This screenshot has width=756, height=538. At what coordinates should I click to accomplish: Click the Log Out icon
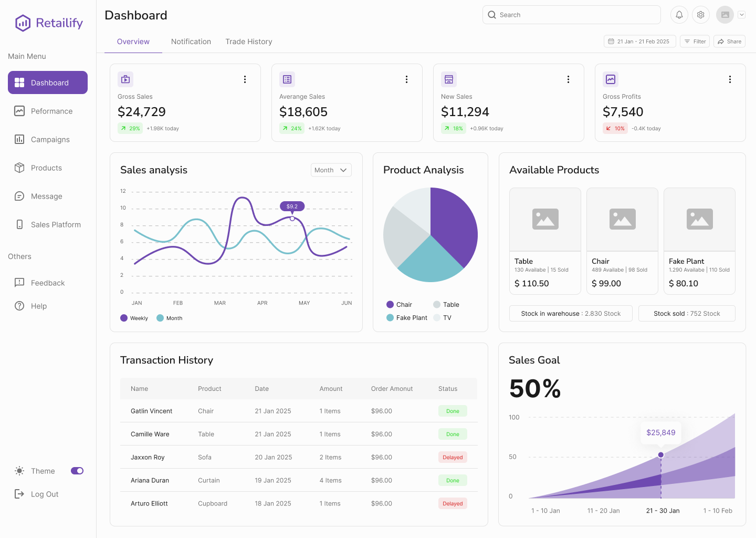(19, 494)
